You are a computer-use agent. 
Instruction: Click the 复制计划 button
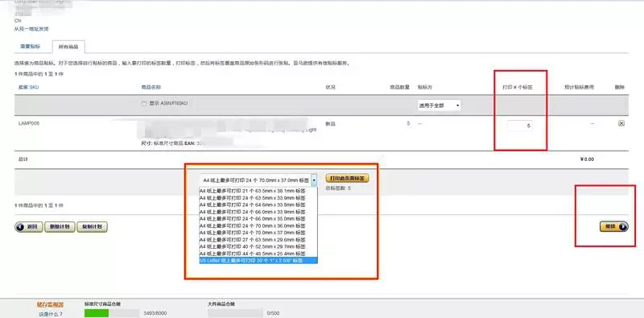tap(92, 227)
